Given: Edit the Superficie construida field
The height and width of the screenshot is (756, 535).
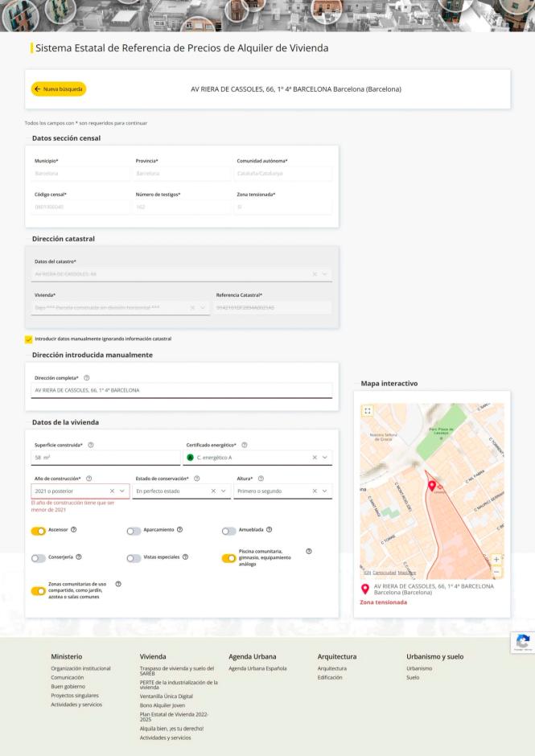Looking at the screenshot, I should pos(105,458).
